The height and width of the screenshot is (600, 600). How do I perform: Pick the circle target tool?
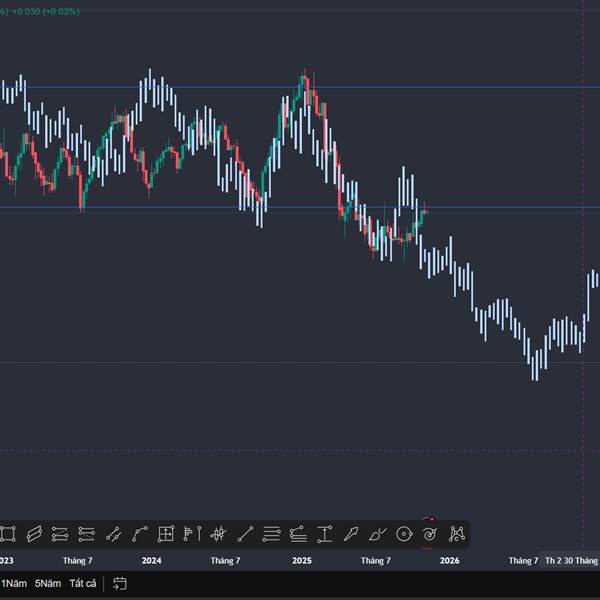[x=404, y=533]
